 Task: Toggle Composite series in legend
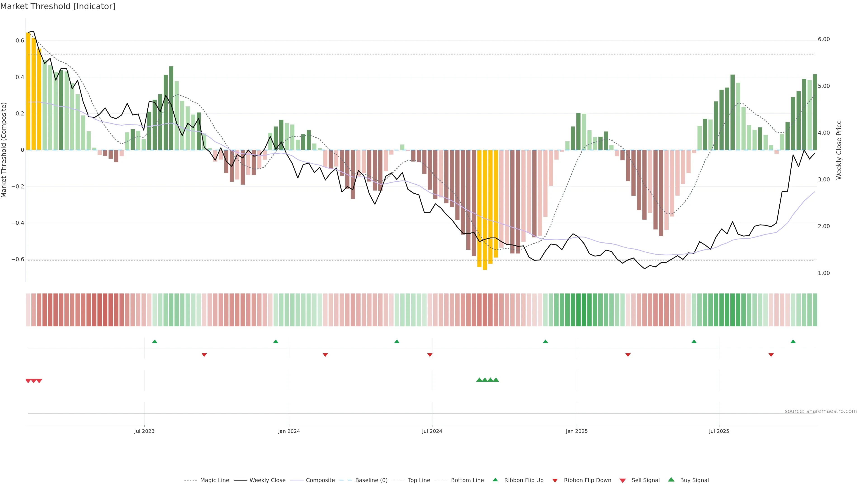click(320, 480)
